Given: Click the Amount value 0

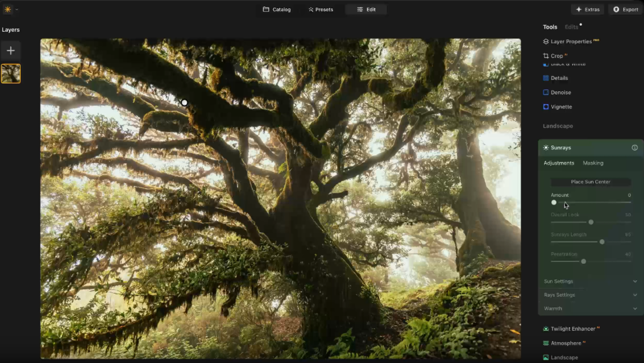Looking at the screenshot, I should click(x=629, y=195).
